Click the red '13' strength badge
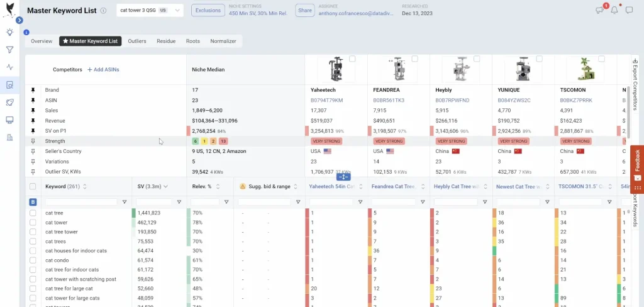The width and height of the screenshot is (644, 307). (223, 142)
